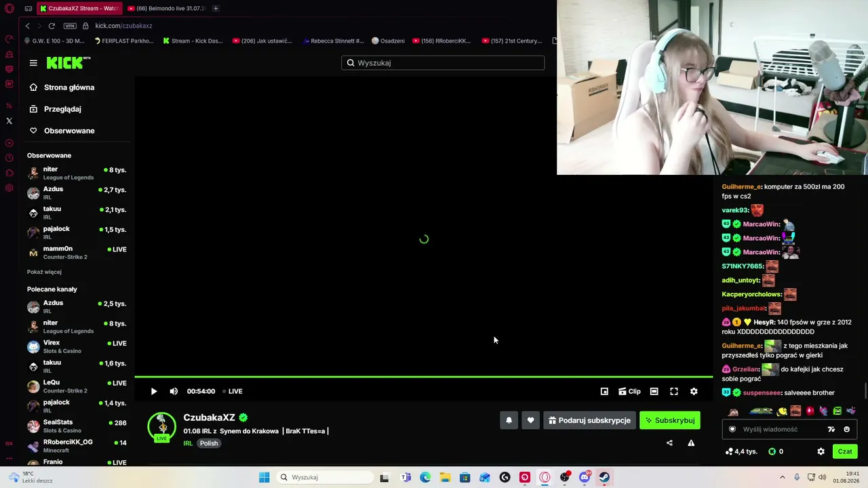868x488 pixels.
Task: Click the Polish language tag
Action: tap(209, 443)
